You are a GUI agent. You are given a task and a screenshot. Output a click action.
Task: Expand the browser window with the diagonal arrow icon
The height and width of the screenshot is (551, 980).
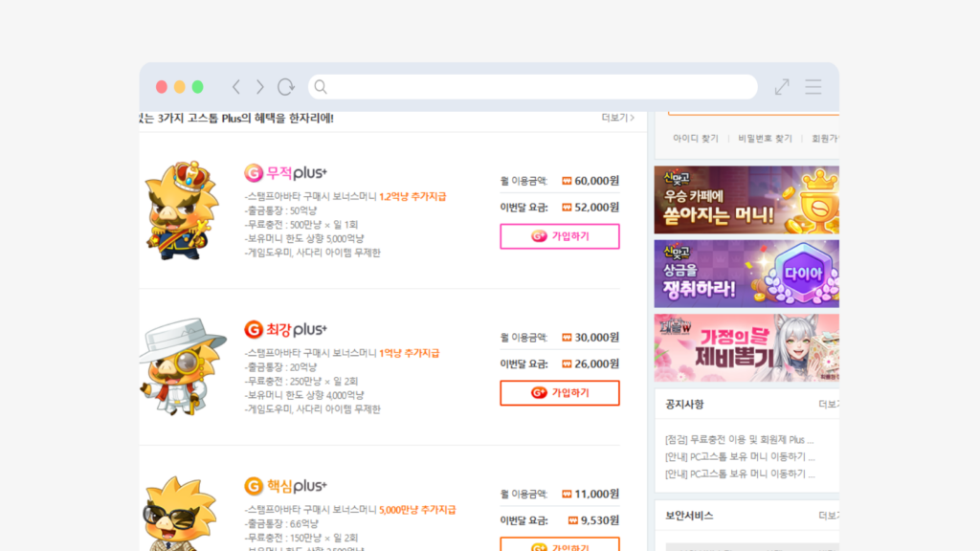(782, 87)
